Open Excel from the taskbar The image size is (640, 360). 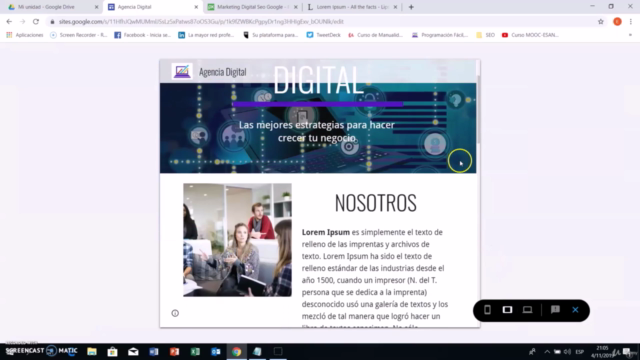pos(195,351)
